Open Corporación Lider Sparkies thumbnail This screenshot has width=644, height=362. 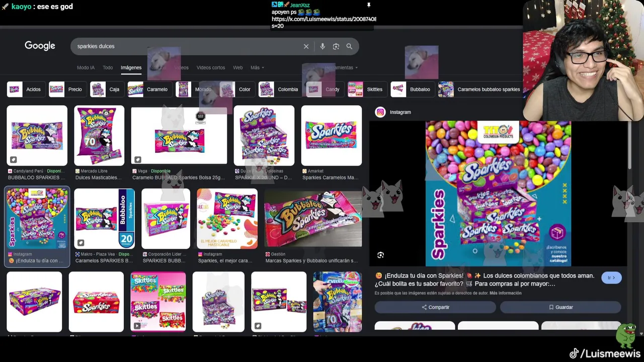[166, 218]
